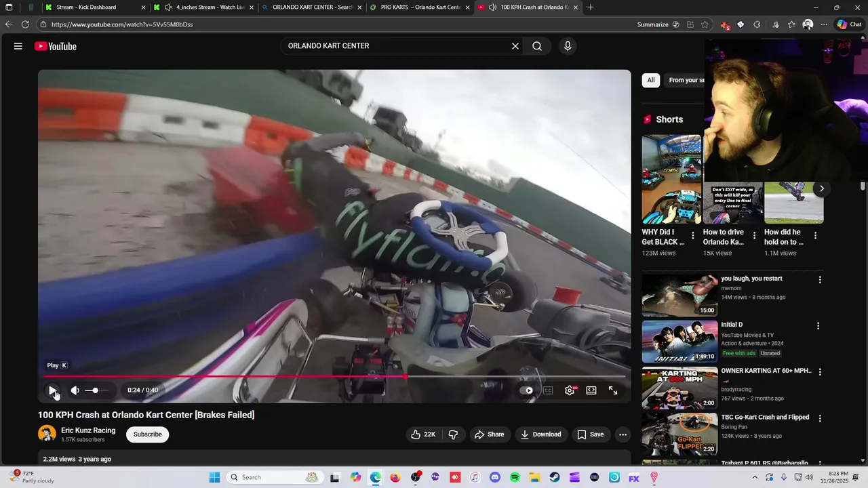Click the Eric Kunz Racing channel avatar
Image resolution: width=868 pixels, height=488 pixels.
pos(47,434)
